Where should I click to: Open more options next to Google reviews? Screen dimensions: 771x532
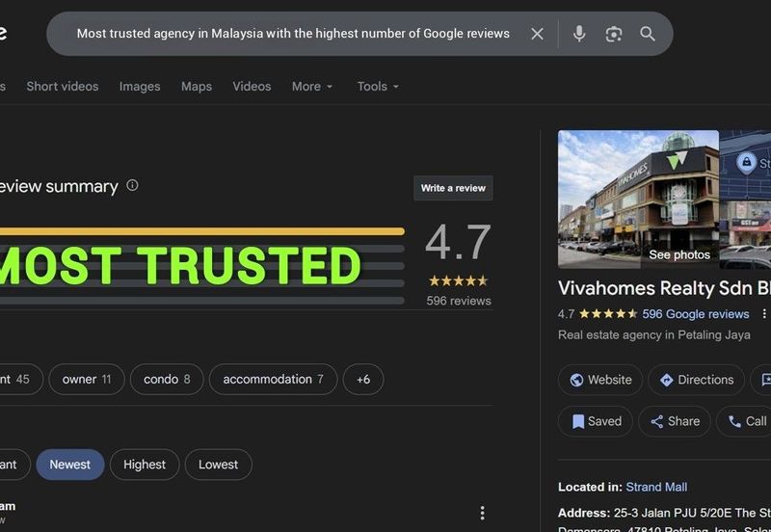point(764,314)
